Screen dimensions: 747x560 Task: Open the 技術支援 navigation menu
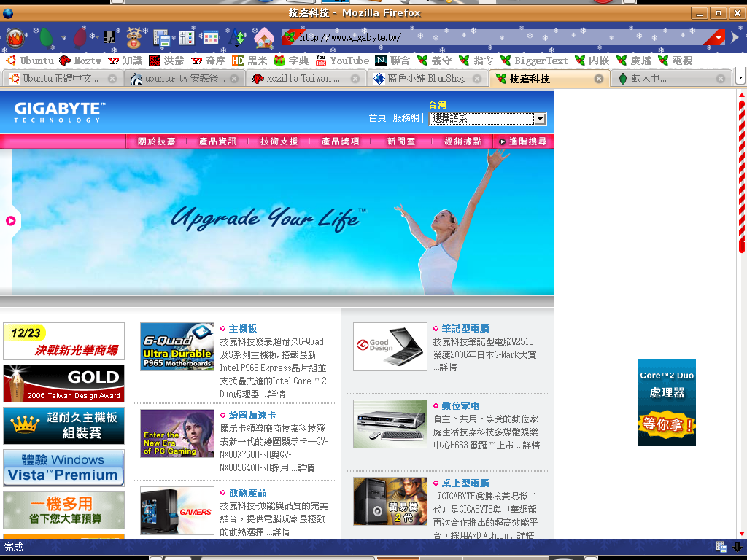pyautogui.click(x=279, y=141)
